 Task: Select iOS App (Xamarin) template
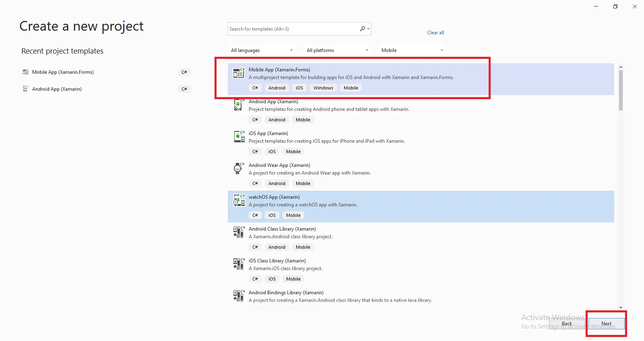421,143
